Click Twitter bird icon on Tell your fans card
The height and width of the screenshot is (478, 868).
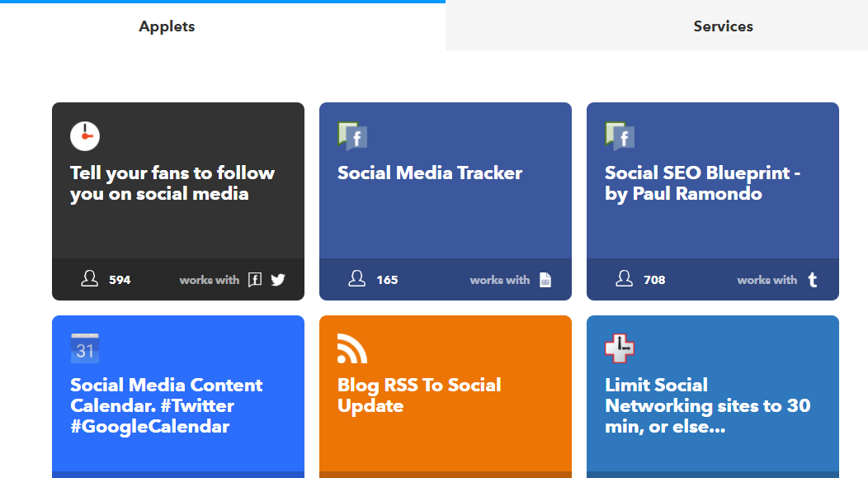point(278,280)
